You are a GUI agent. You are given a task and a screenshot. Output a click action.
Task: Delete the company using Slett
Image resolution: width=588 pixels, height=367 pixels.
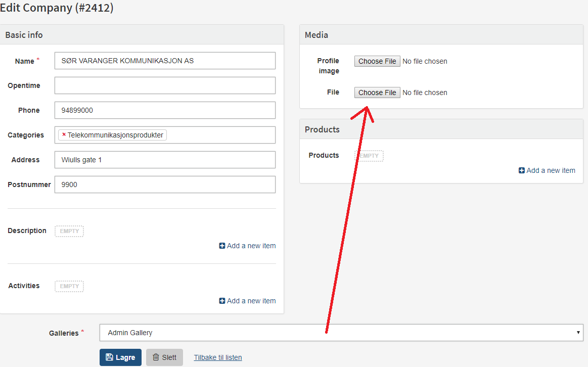[164, 357]
